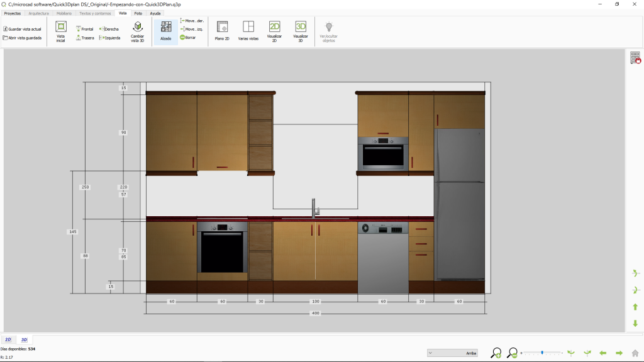Select the Cambiar vista 3D tool
644x362 pixels.
click(137, 28)
